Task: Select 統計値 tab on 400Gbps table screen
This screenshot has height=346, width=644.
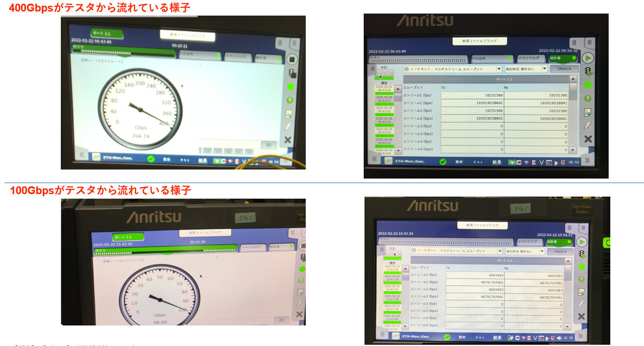Action: click(563, 58)
